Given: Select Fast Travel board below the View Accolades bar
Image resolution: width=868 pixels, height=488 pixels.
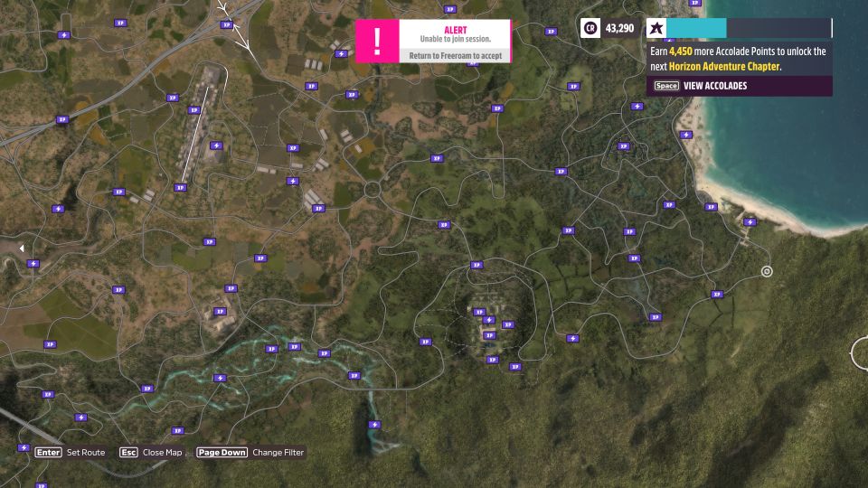Looking at the screenshot, I should (637, 107).
